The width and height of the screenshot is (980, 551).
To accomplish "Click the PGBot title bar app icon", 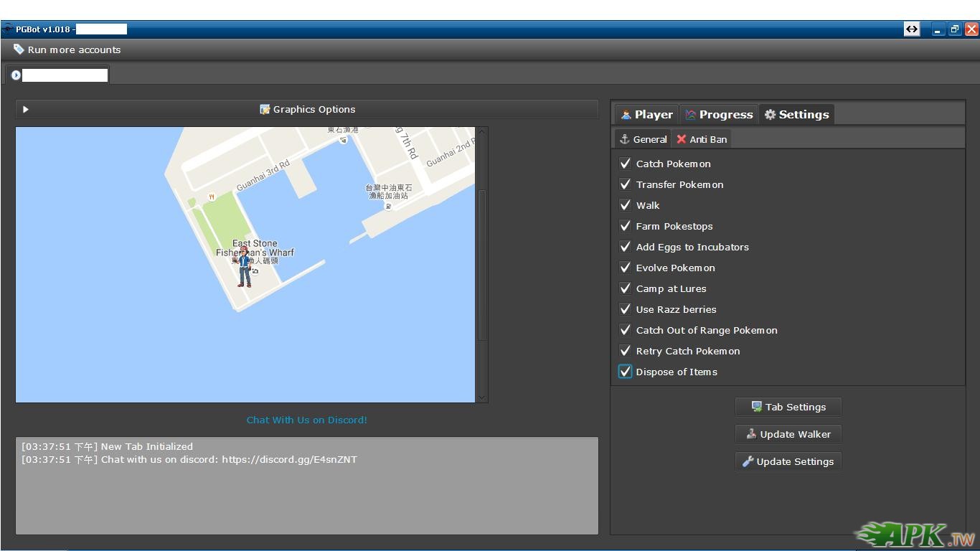I will [7, 29].
